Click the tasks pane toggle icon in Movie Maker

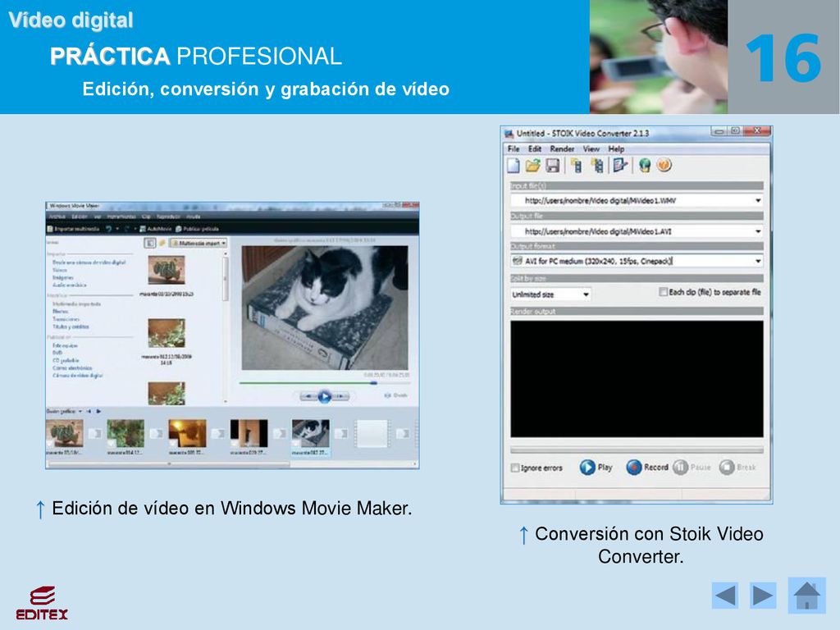pos(149,243)
